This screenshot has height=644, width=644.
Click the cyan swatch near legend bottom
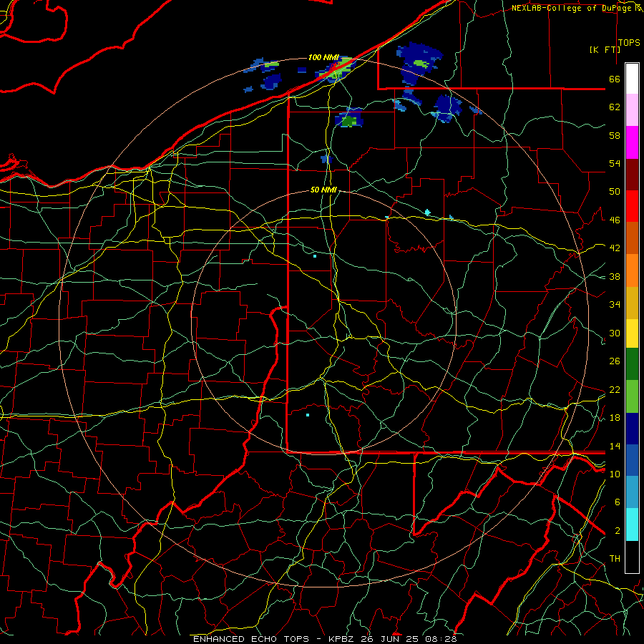(x=632, y=525)
